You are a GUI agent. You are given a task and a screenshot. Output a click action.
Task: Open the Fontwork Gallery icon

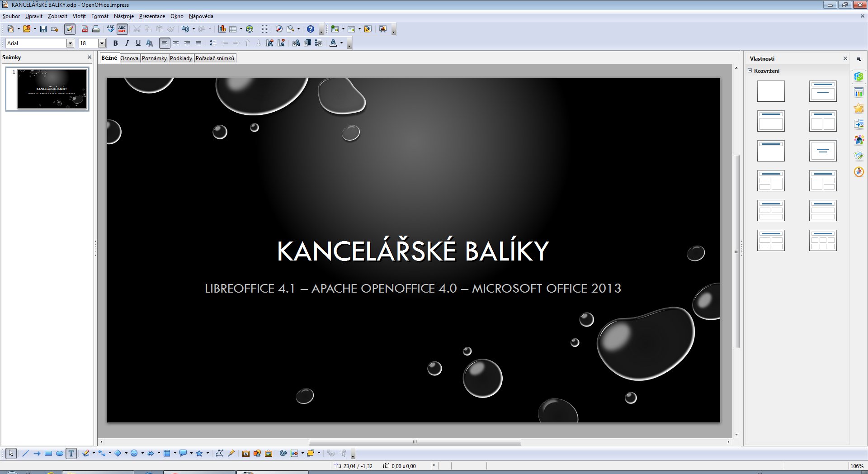(x=246, y=453)
